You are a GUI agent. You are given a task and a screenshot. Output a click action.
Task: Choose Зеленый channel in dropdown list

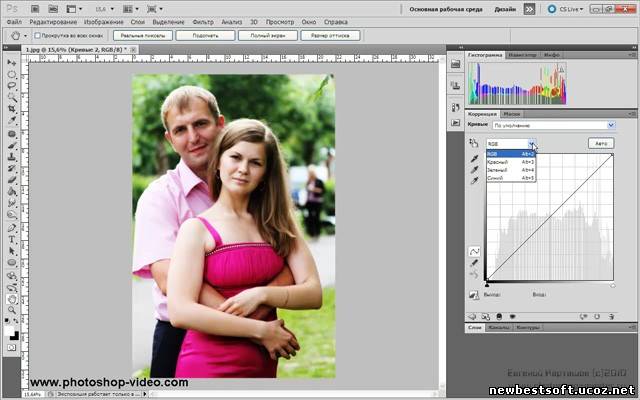point(511,170)
